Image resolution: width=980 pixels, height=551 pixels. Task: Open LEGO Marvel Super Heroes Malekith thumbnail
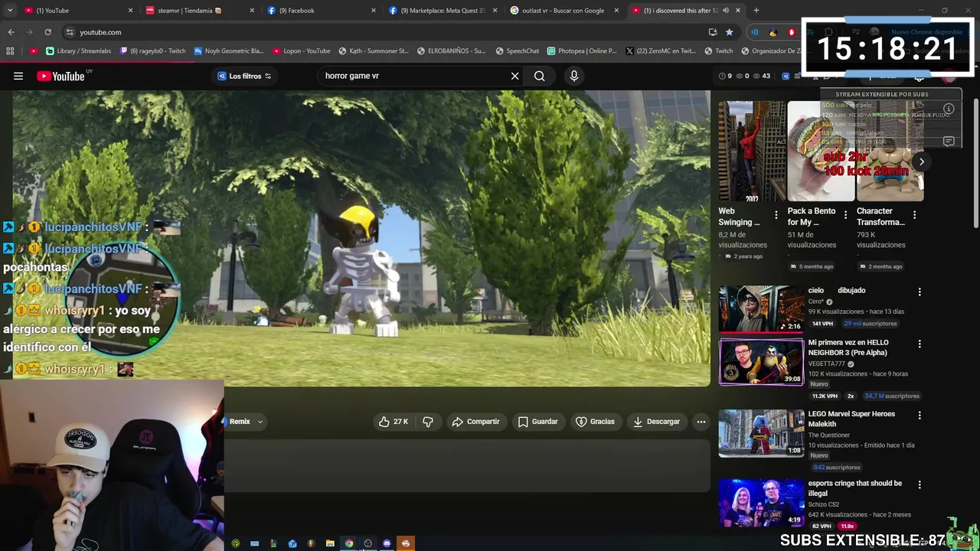(761, 433)
